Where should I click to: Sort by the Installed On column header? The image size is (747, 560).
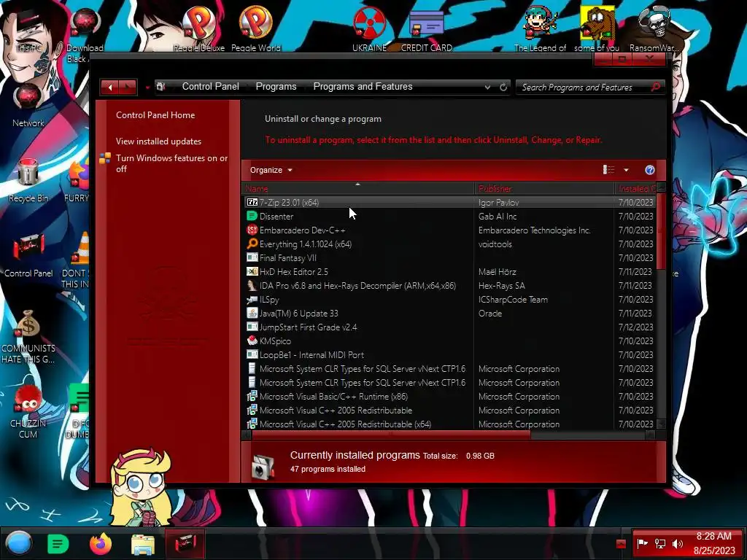[635, 189]
